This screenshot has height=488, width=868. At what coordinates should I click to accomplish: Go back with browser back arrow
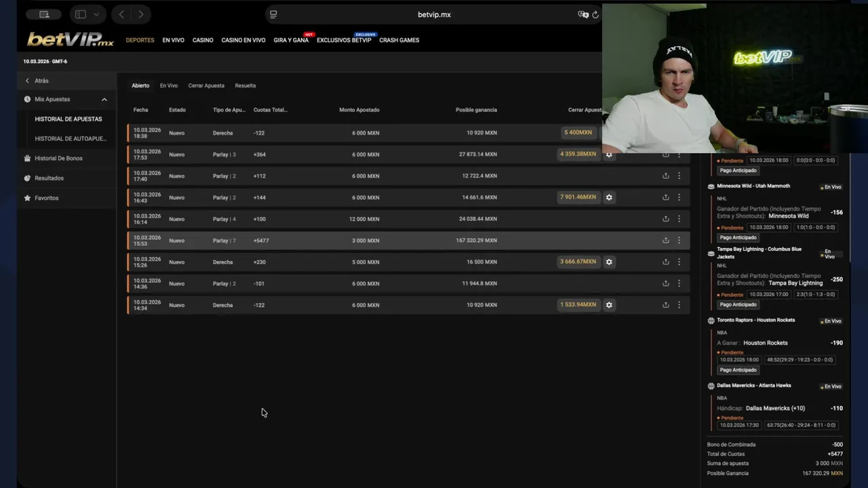click(121, 14)
